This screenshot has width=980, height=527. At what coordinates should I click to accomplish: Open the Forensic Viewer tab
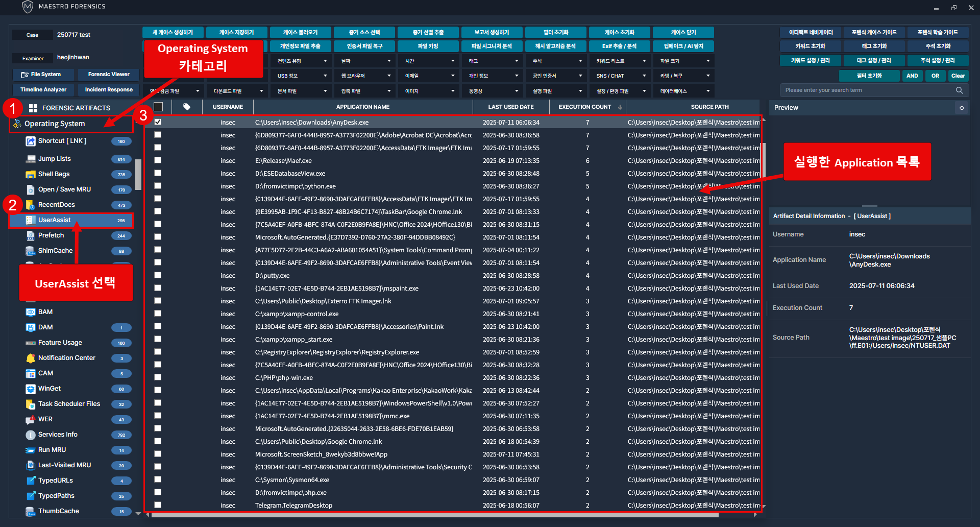[x=109, y=75]
